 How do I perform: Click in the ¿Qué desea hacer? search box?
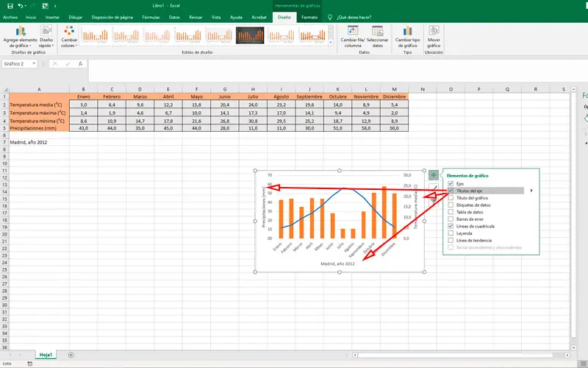point(354,17)
